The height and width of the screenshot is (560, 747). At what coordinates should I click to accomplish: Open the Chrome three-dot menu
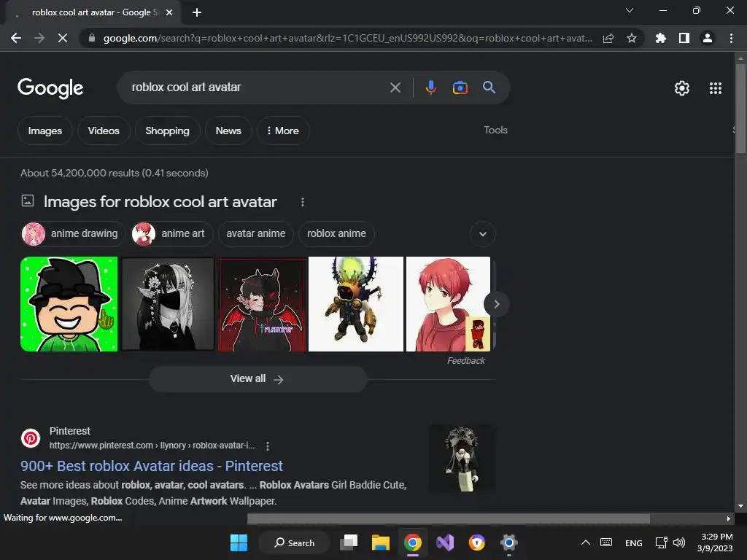point(731,38)
